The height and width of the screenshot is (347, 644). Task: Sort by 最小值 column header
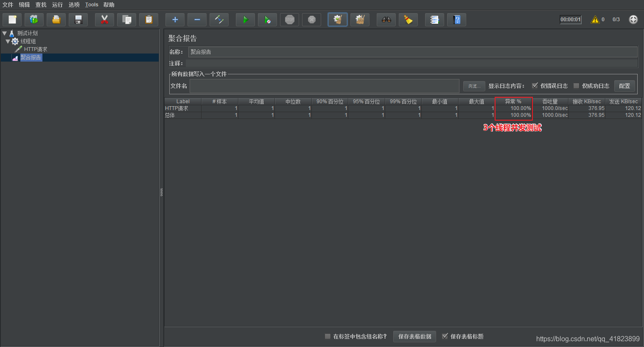(x=440, y=102)
